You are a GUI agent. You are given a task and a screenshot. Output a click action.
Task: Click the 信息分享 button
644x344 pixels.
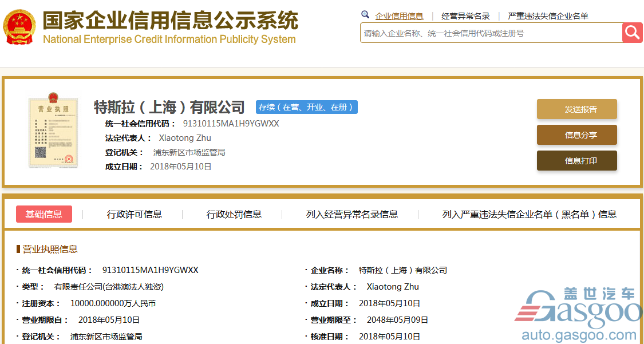point(576,135)
